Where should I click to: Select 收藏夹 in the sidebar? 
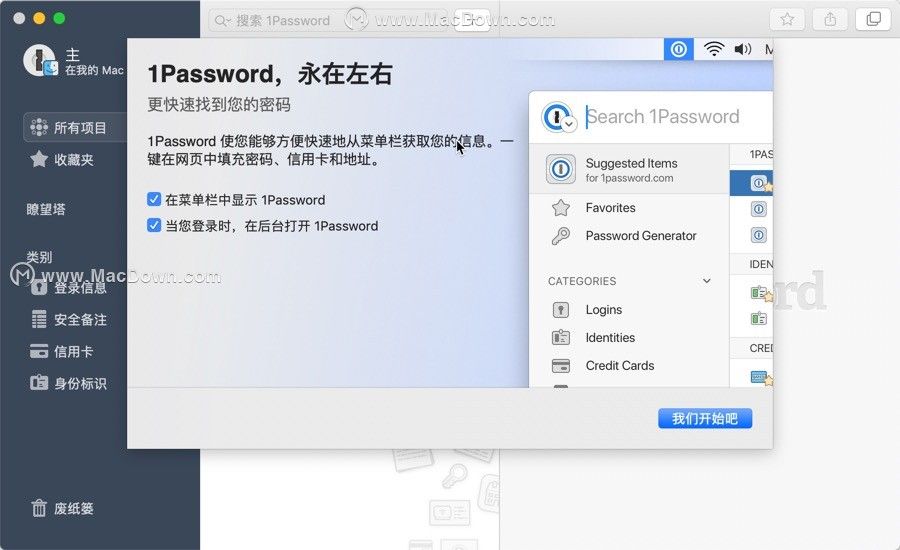coord(62,160)
